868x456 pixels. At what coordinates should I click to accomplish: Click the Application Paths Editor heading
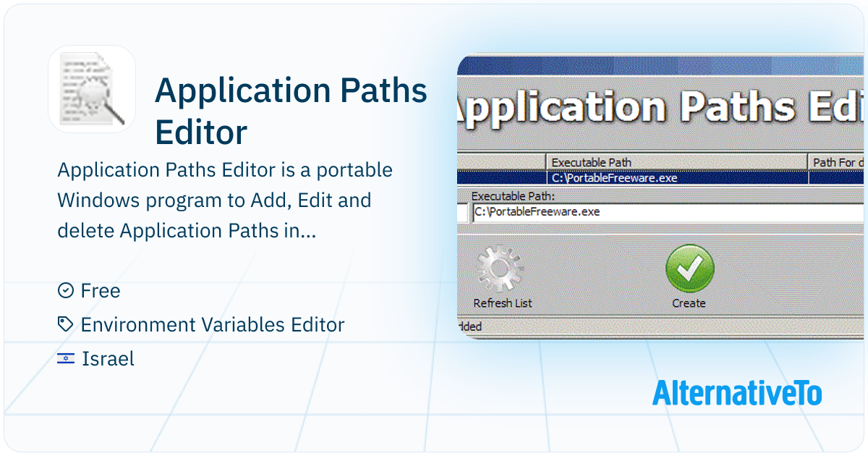[291, 111]
